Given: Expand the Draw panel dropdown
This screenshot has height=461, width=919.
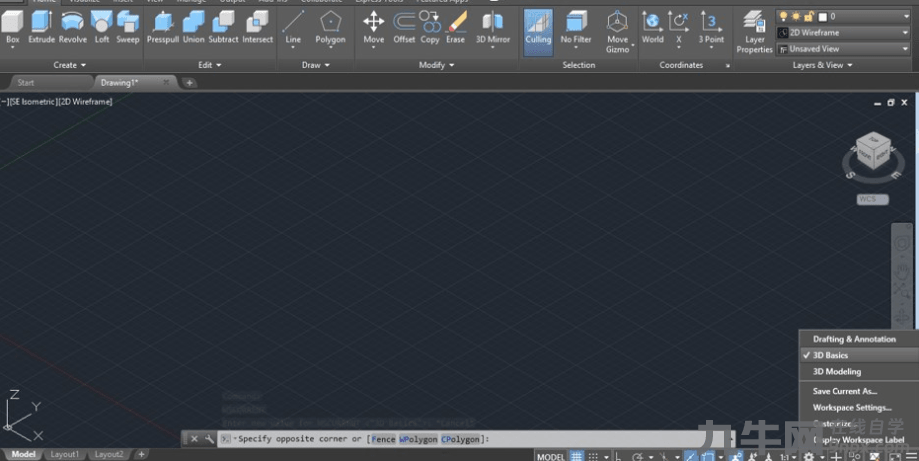Looking at the screenshot, I should [x=315, y=65].
